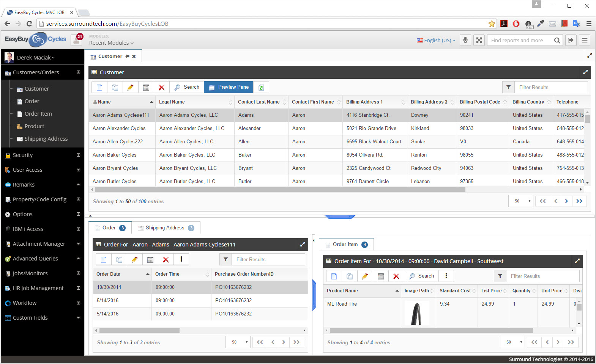This screenshot has height=364, width=596.
Task: Click the fullscreen toggle icon in header
Action: coord(479,40)
